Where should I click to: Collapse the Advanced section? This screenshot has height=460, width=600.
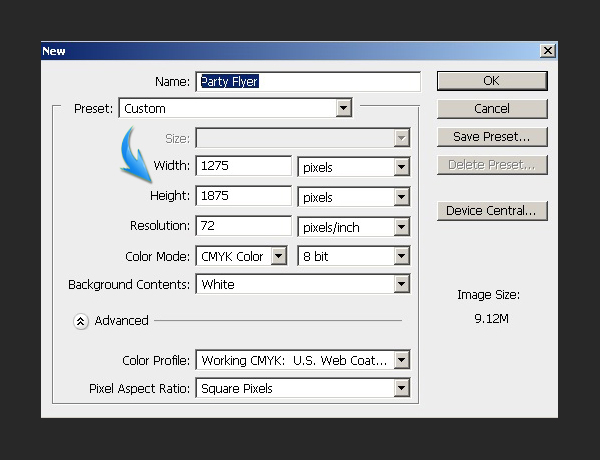(x=80, y=321)
